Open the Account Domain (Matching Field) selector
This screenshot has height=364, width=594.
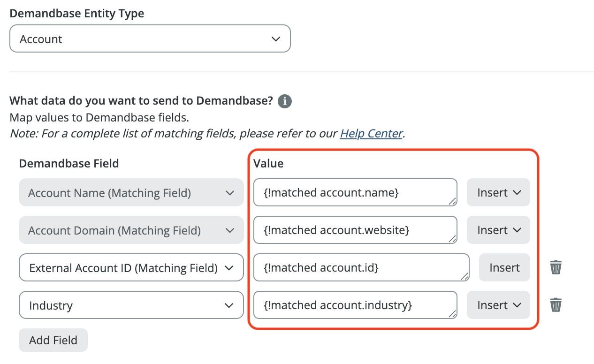[131, 230]
